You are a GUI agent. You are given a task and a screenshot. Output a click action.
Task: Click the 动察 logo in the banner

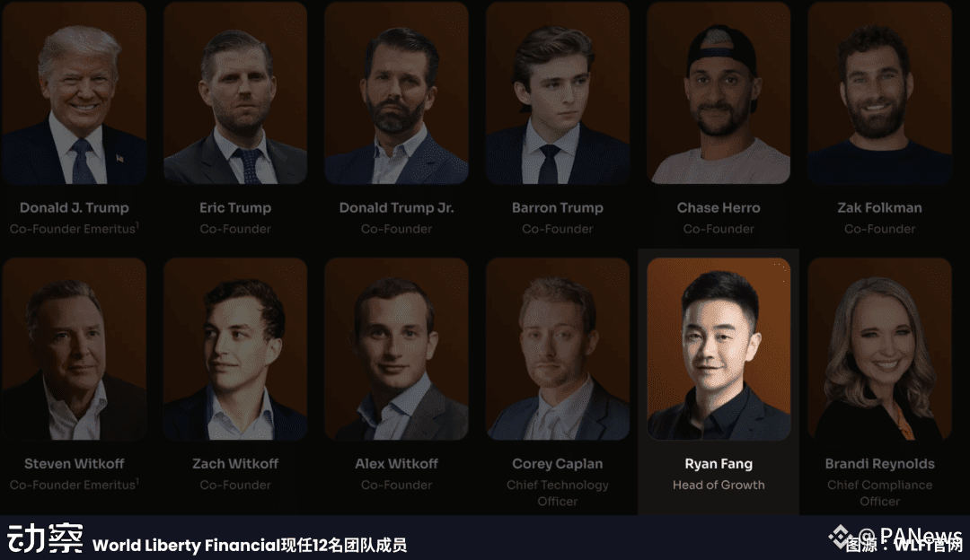(45, 538)
